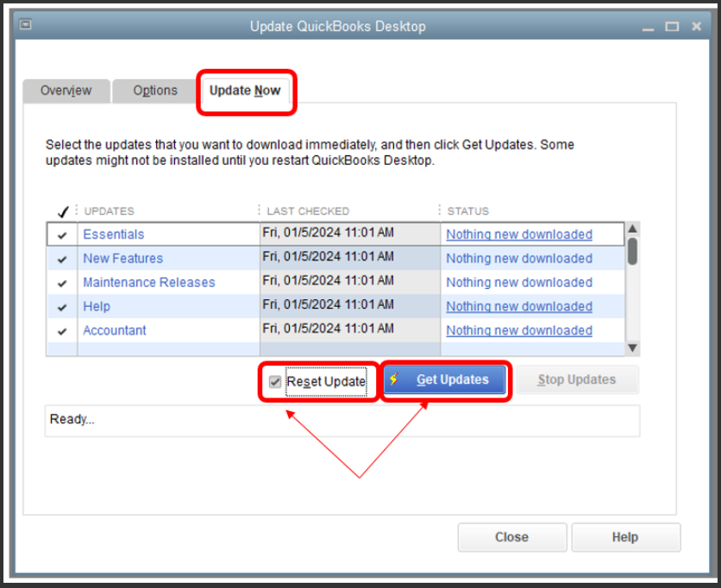Toggle the Help update checkmark

[62, 307]
